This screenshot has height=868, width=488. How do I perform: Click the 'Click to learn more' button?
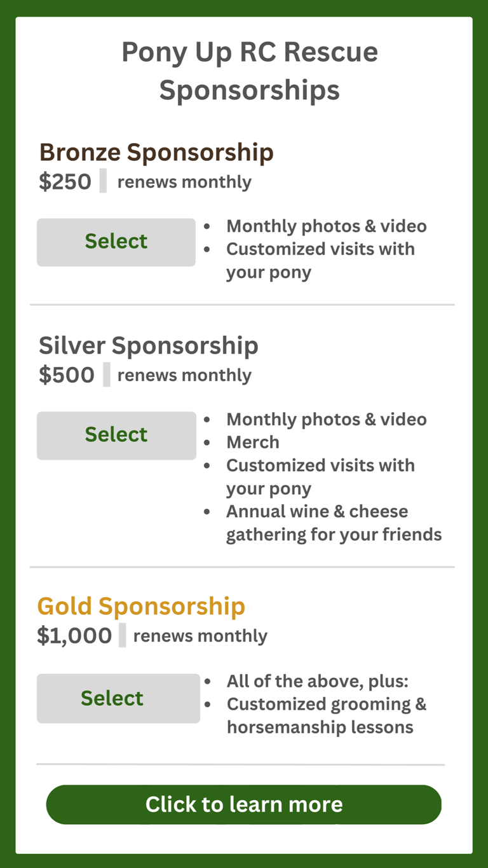(x=244, y=804)
